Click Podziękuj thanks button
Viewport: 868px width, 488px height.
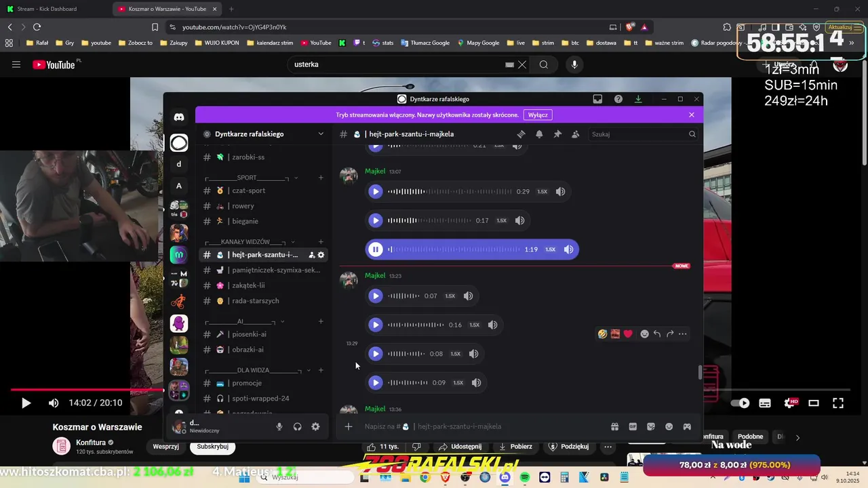pyautogui.click(x=568, y=447)
